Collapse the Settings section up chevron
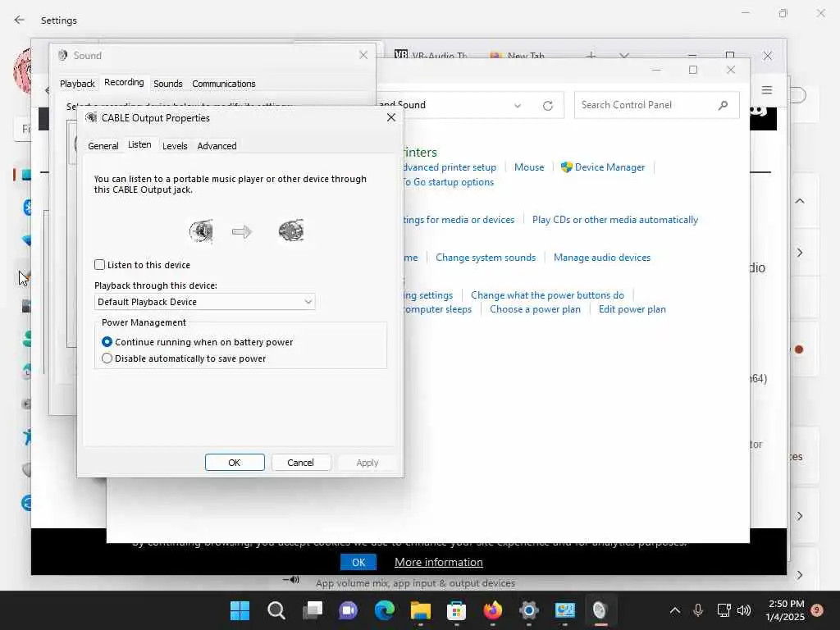The height and width of the screenshot is (630, 840). click(x=800, y=201)
